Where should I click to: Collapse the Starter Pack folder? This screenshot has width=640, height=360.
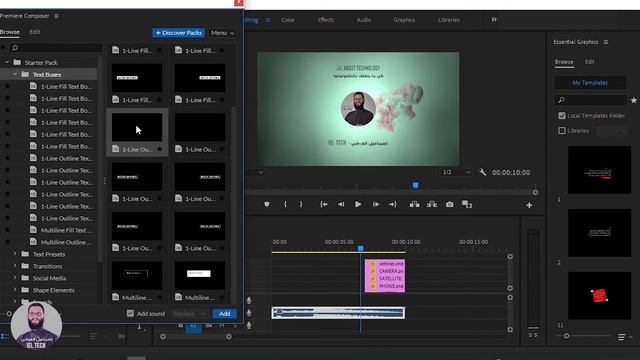[x=7, y=62]
